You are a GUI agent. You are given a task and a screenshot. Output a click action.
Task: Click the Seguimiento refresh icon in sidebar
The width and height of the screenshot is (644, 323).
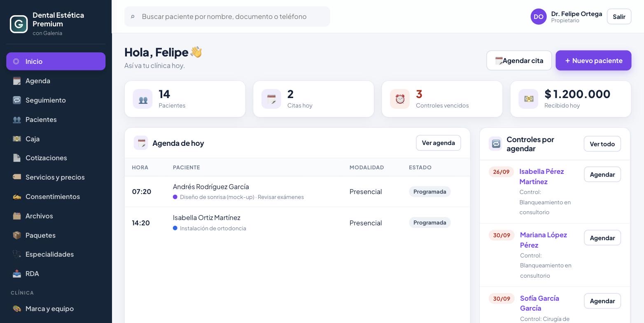point(16,100)
